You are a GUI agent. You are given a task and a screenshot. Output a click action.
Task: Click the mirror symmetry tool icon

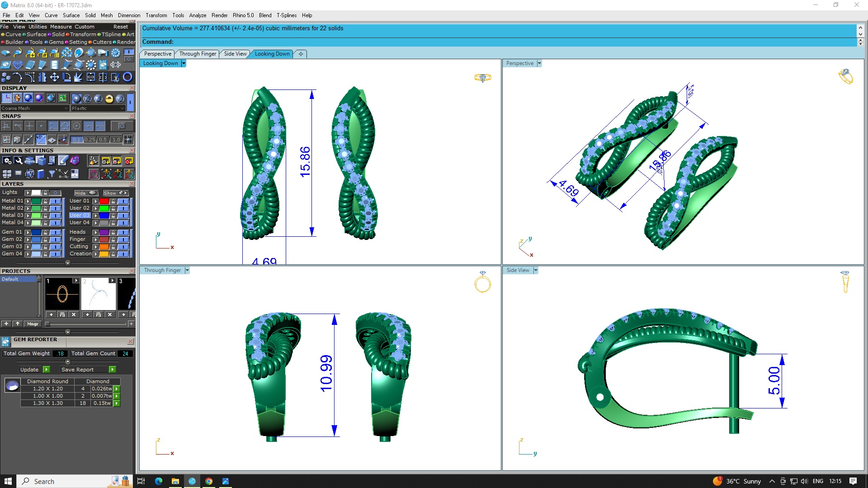pyautogui.click(x=42, y=77)
